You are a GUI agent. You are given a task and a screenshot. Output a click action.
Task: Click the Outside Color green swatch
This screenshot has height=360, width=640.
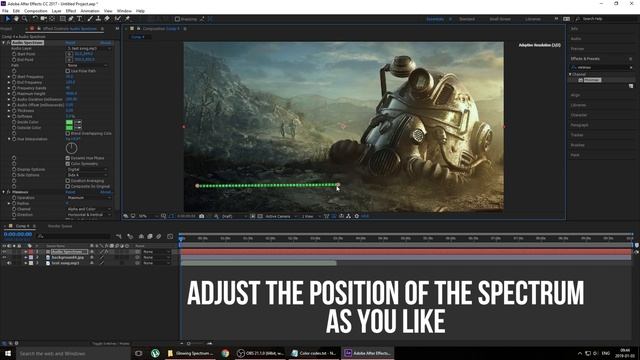tap(69, 128)
